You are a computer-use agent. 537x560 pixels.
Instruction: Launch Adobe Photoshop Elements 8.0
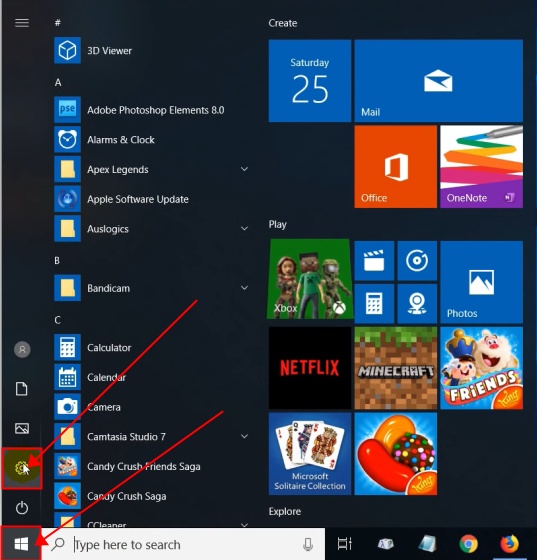(x=155, y=110)
